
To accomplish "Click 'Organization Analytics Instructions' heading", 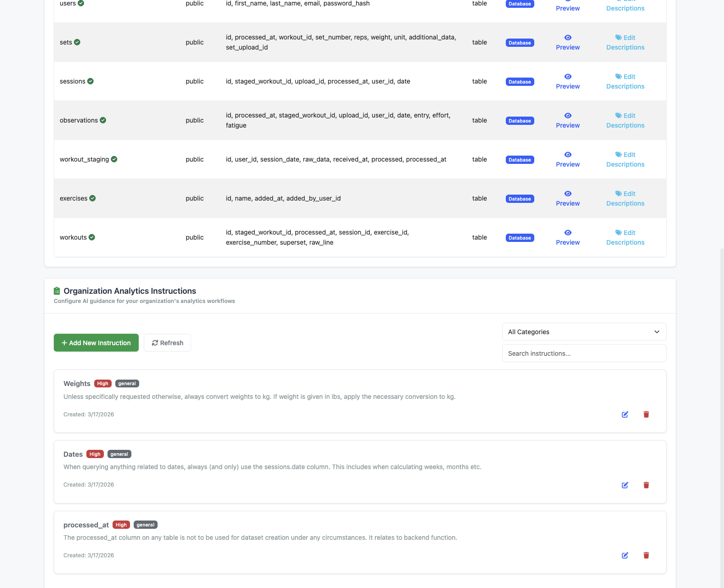I will [x=130, y=291].
